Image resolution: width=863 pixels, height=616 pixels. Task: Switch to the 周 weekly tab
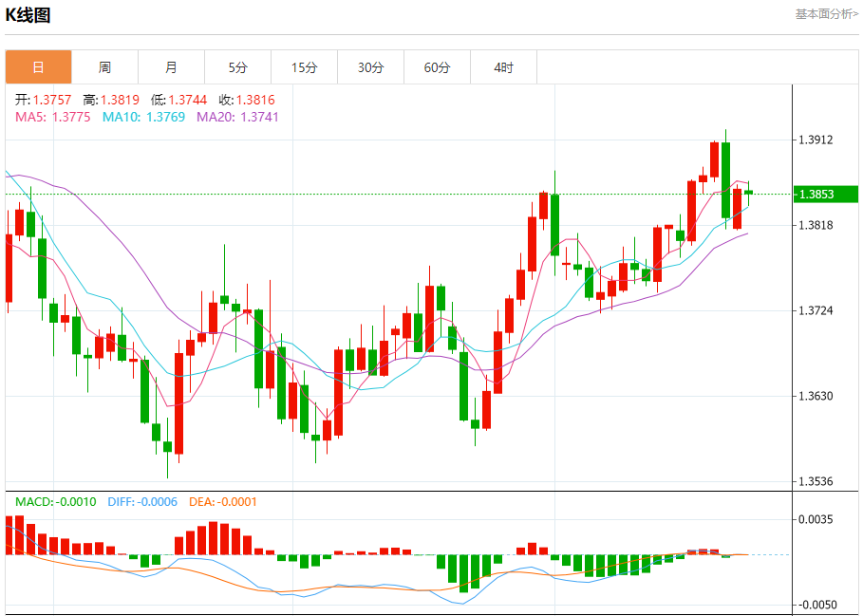(104, 67)
